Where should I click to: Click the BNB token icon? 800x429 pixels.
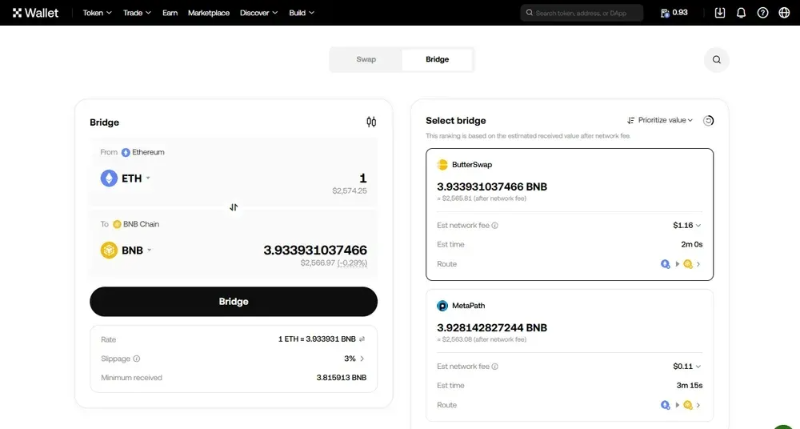coord(109,250)
